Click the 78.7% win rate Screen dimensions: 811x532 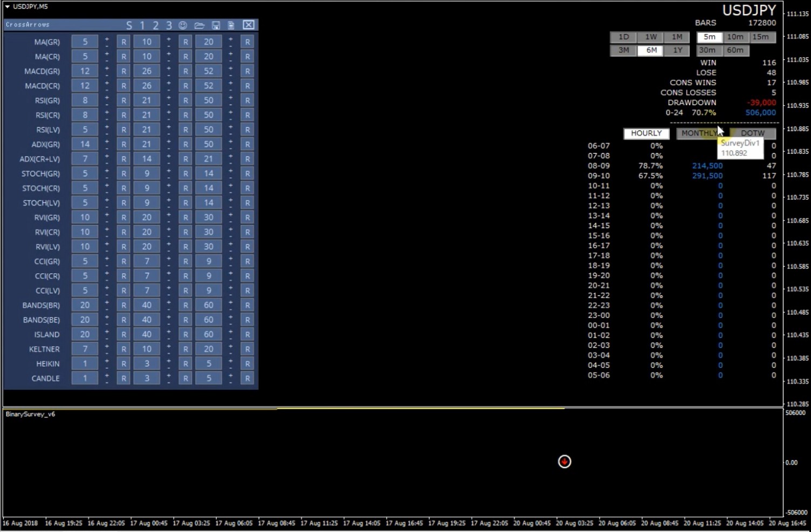pyautogui.click(x=650, y=166)
